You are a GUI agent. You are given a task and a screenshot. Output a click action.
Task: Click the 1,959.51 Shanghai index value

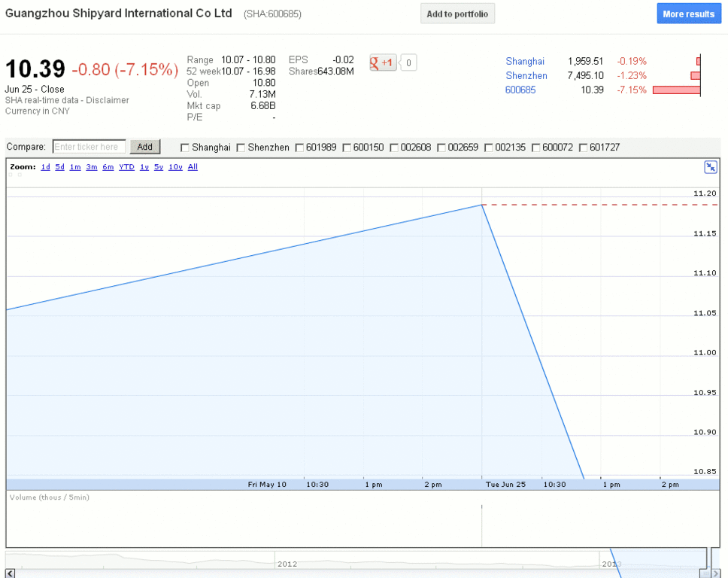click(x=585, y=61)
